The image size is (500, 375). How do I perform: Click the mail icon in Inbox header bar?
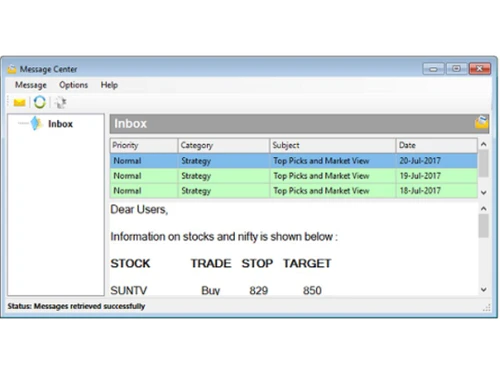click(x=481, y=122)
